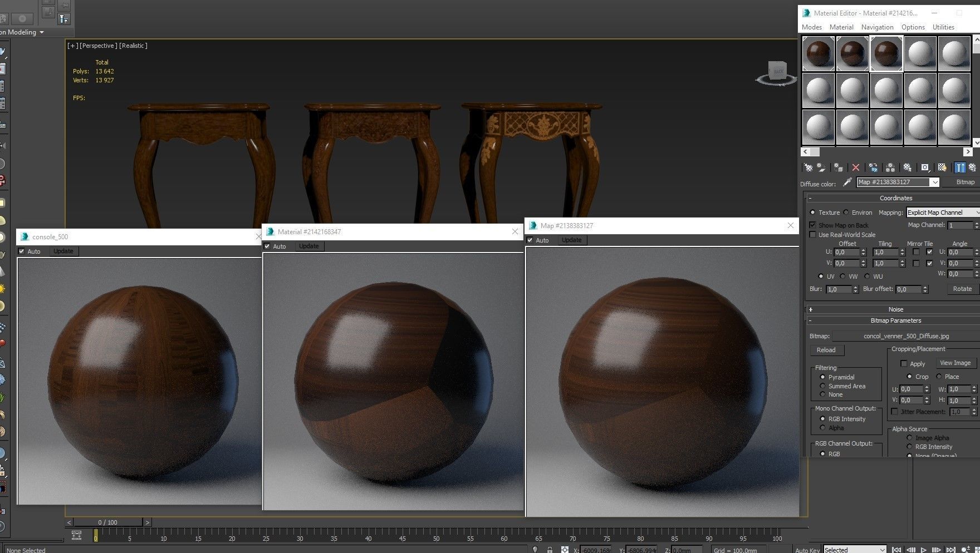Screen dimensions: 980x553
Task: Click Put Material to Scene icon
Action: click(821, 167)
